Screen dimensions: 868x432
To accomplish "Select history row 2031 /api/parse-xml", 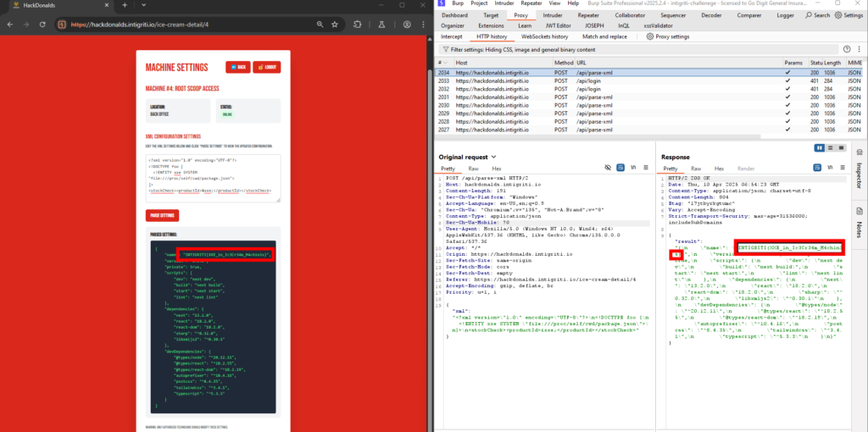I will [648, 97].
